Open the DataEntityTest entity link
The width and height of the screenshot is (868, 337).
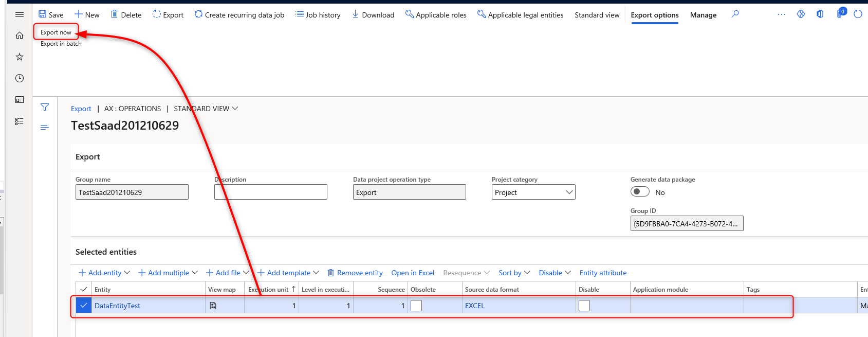click(117, 306)
